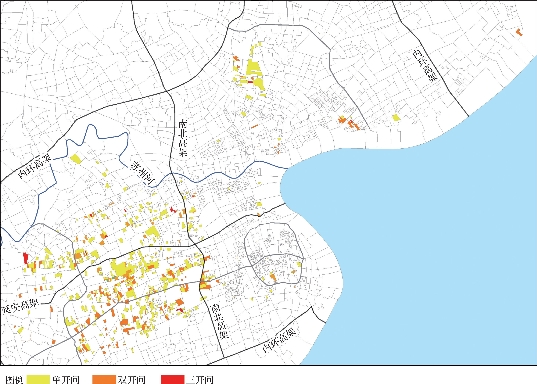This screenshot has width=537, height=384.
Task: Select the yellow parcel next to the 内环高架 creek label
Action: pyautogui.click(x=76, y=159)
